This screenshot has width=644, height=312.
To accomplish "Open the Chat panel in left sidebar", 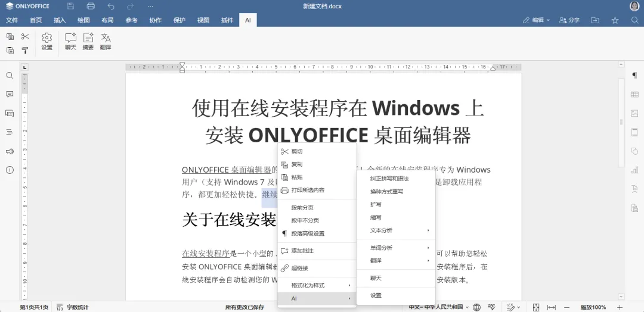I will coord(10,113).
